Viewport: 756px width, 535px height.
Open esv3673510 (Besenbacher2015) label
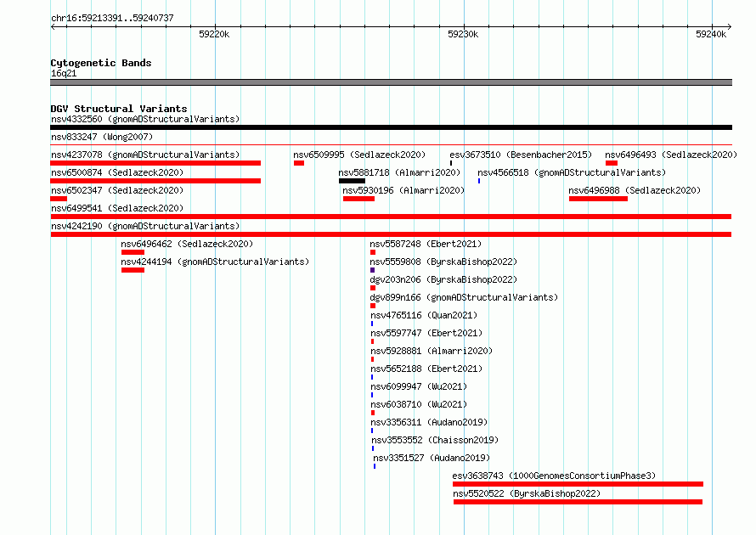click(x=520, y=155)
